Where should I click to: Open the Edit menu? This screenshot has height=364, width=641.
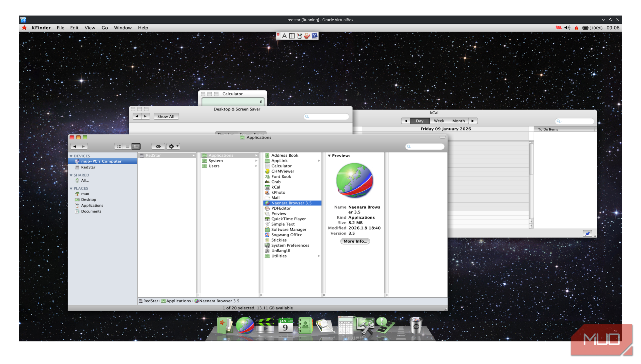[x=74, y=28]
